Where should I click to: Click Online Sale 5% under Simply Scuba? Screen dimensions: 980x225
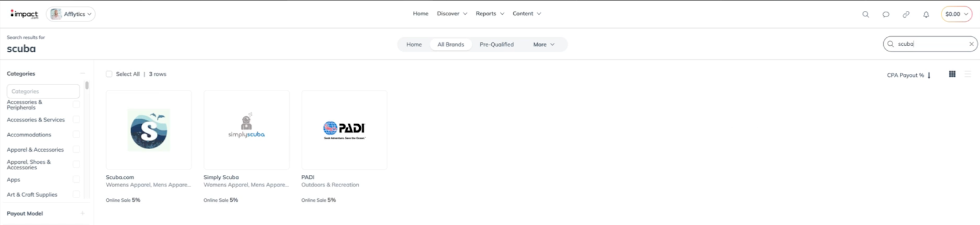221,200
